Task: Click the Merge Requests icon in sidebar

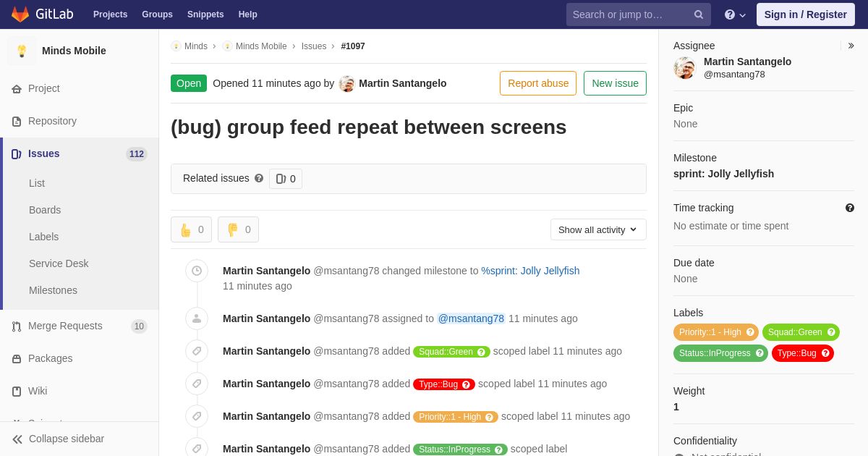Action: coord(17,326)
